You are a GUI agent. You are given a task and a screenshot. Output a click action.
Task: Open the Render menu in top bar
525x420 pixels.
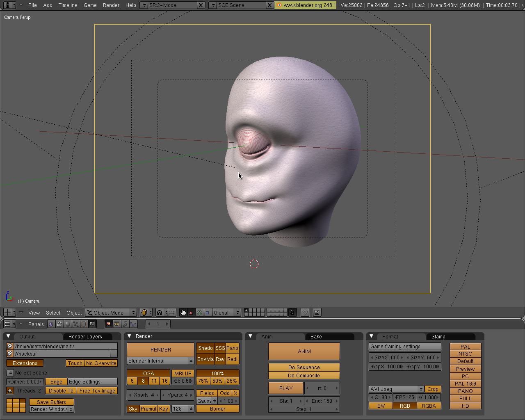click(x=111, y=5)
